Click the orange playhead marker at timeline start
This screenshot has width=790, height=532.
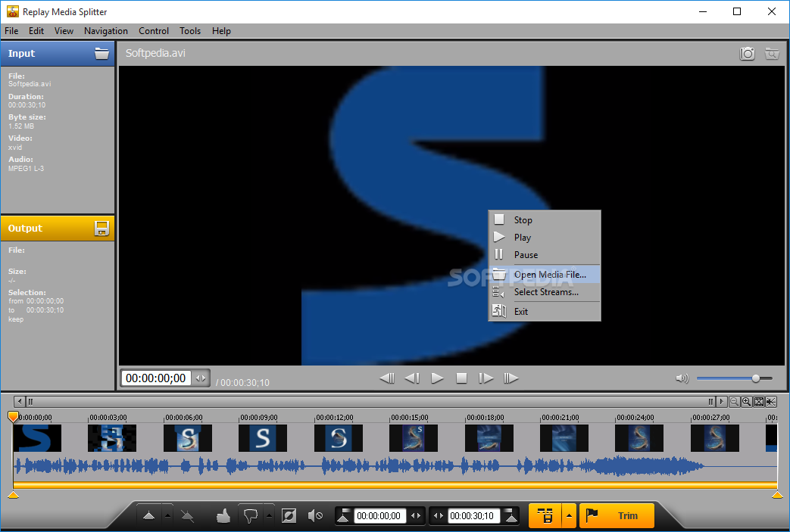(13, 417)
